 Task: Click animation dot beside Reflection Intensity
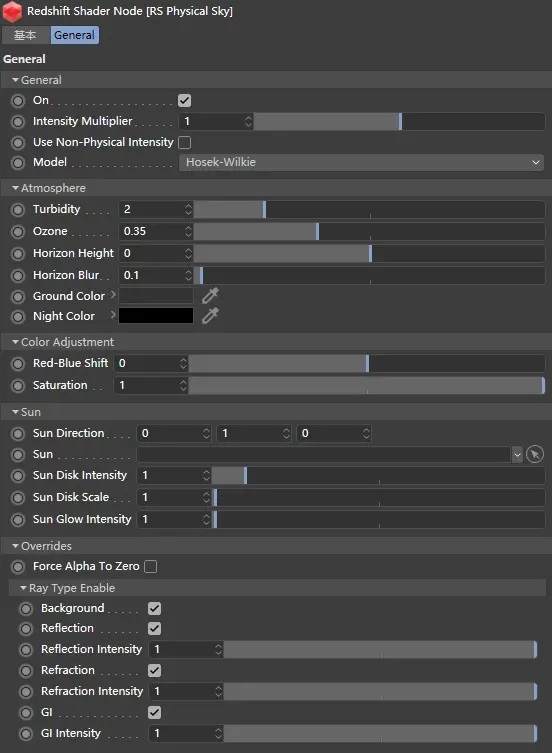(26, 650)
